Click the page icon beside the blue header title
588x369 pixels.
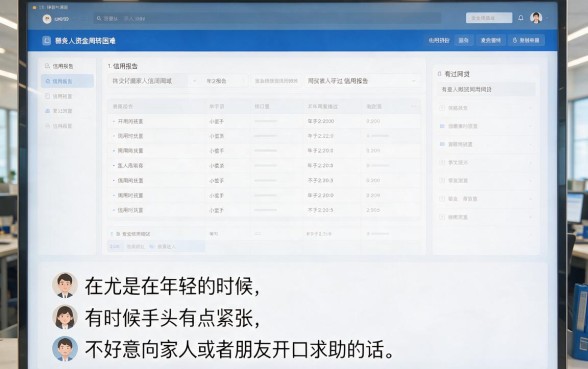pos(46,40)
